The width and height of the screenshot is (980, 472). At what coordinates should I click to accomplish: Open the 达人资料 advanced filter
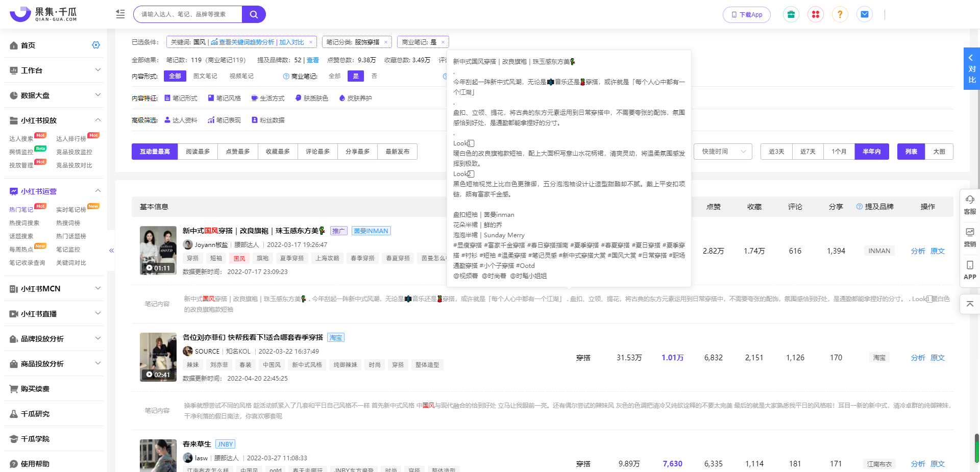point(181,120)
